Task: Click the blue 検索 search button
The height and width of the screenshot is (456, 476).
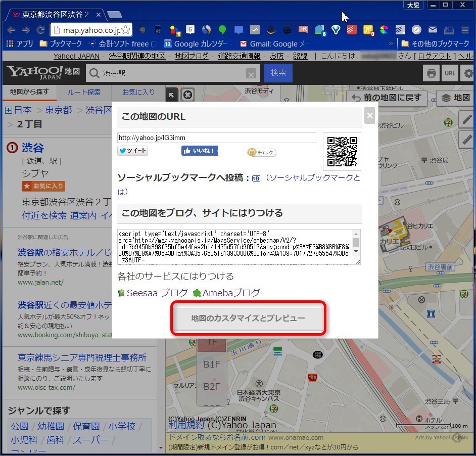Action: (x=278, y=73)
